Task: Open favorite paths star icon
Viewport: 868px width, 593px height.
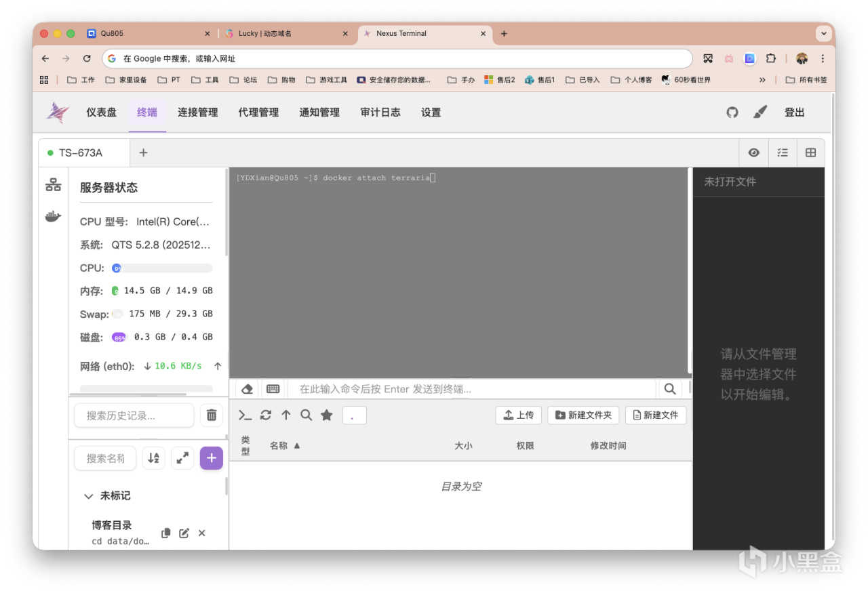Action: 327,415
